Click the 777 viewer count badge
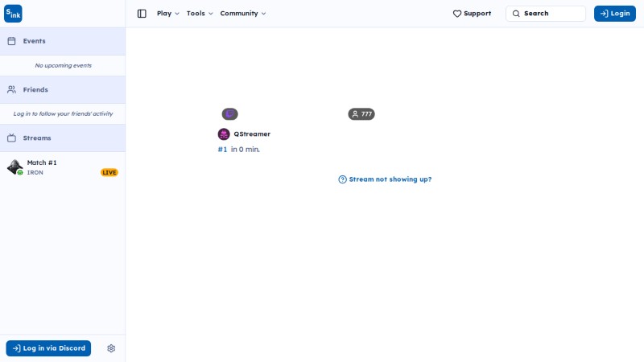 361,114
